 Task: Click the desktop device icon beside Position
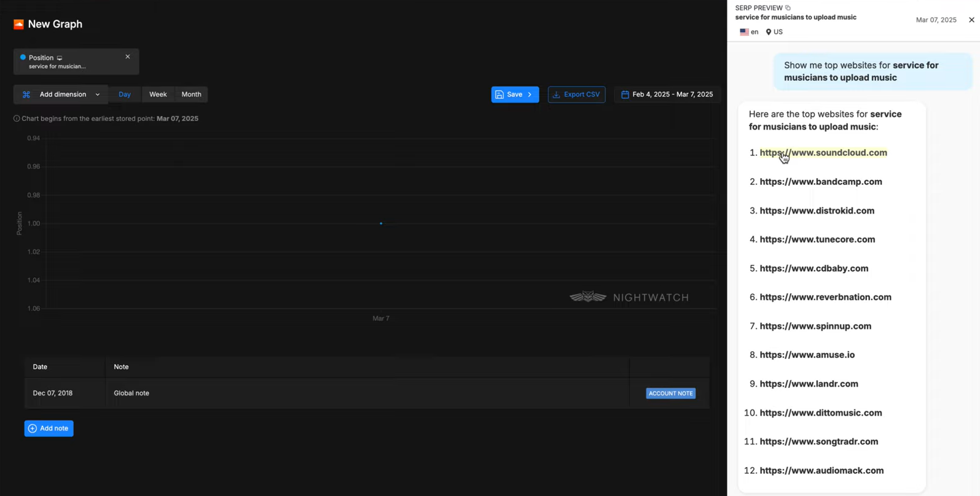(x=60, y=58)
